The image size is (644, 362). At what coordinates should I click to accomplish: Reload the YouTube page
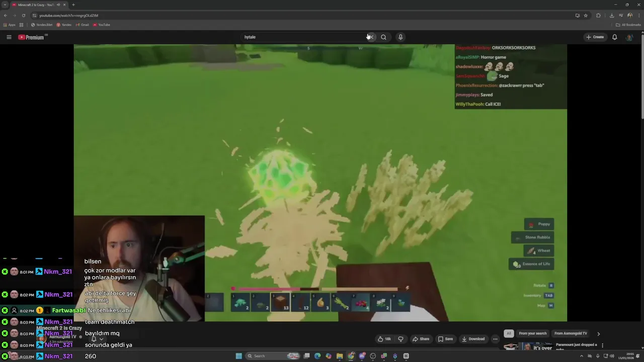(x=23, y=15)
